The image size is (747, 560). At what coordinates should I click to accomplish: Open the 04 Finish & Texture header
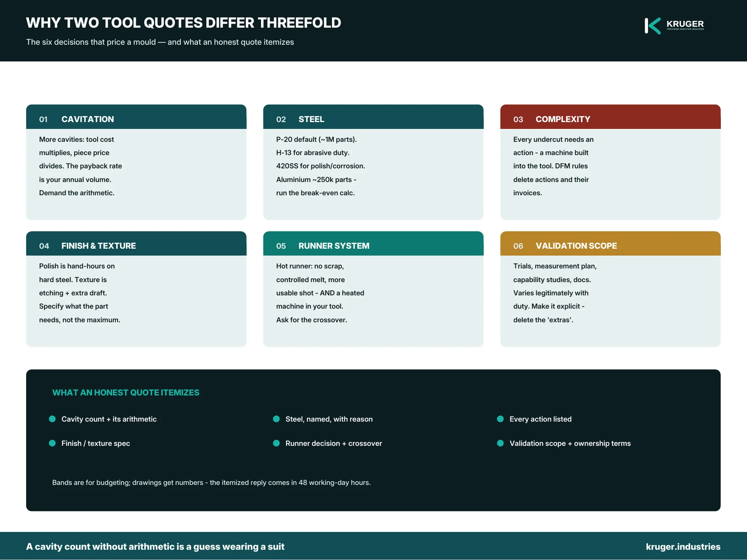pyautogui.click(x=136, y=243)
